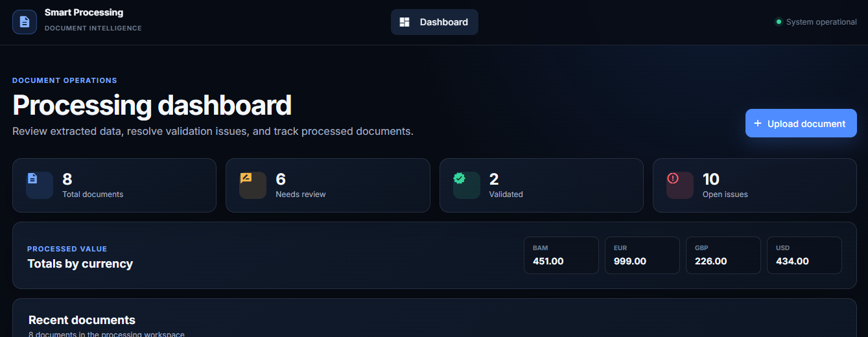Open the Dashboard navigation tab

[x=434, y=22]
